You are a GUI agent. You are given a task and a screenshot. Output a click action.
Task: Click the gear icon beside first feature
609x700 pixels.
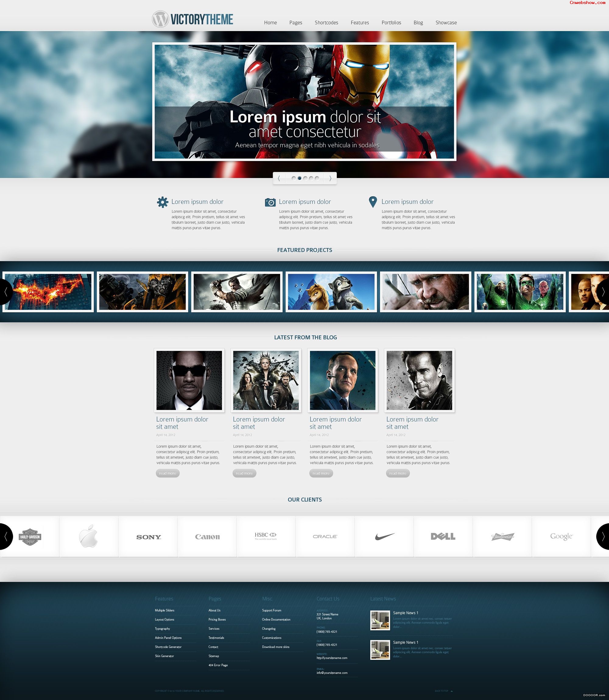click(x=162, y=202)
